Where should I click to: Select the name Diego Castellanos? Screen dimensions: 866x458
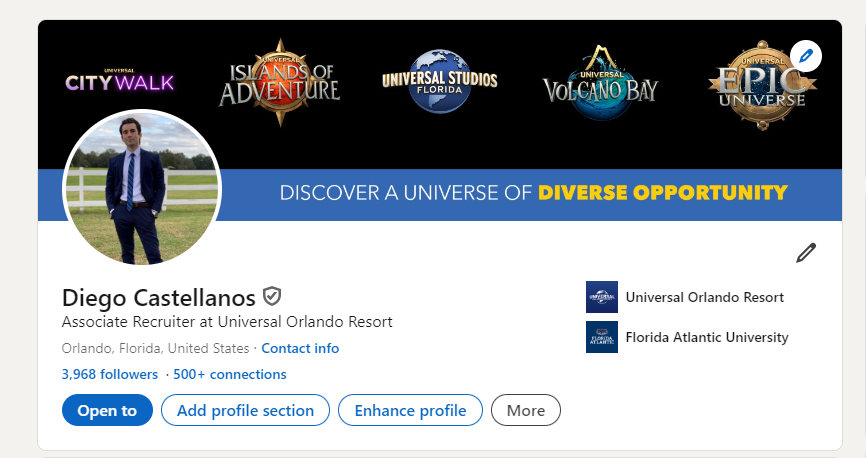click(159, 298)
